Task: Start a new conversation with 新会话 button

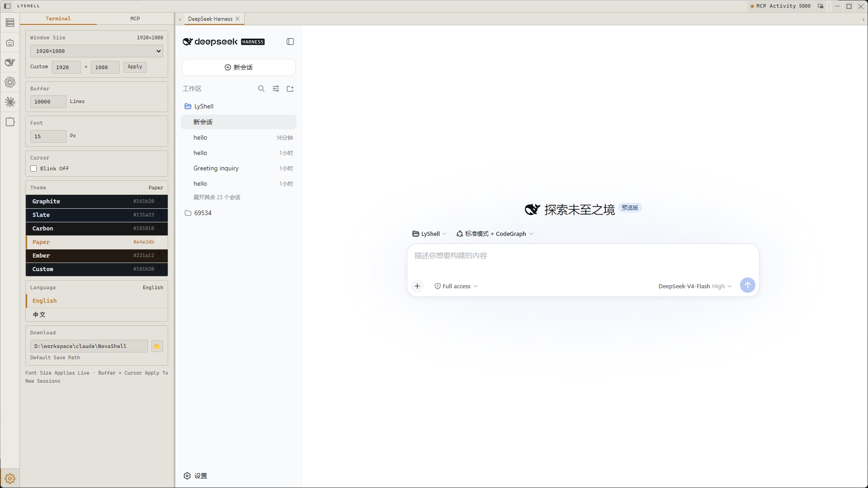Action: pos(239,67)
